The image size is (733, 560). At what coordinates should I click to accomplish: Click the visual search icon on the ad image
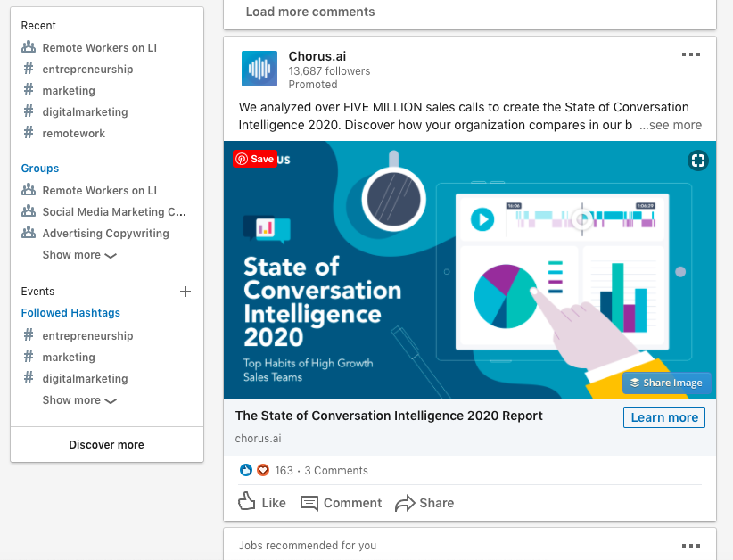(x=698, y=161)
